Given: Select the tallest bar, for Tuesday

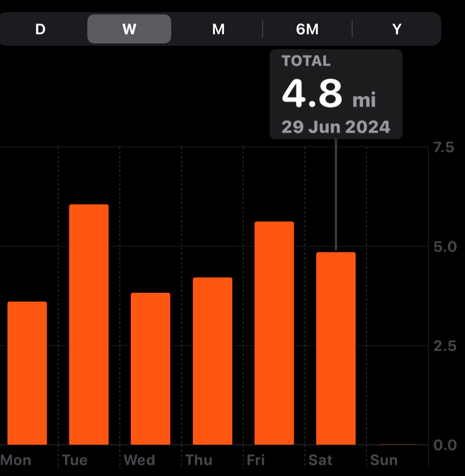Looking at the screenshot, I should coord(89,325).
